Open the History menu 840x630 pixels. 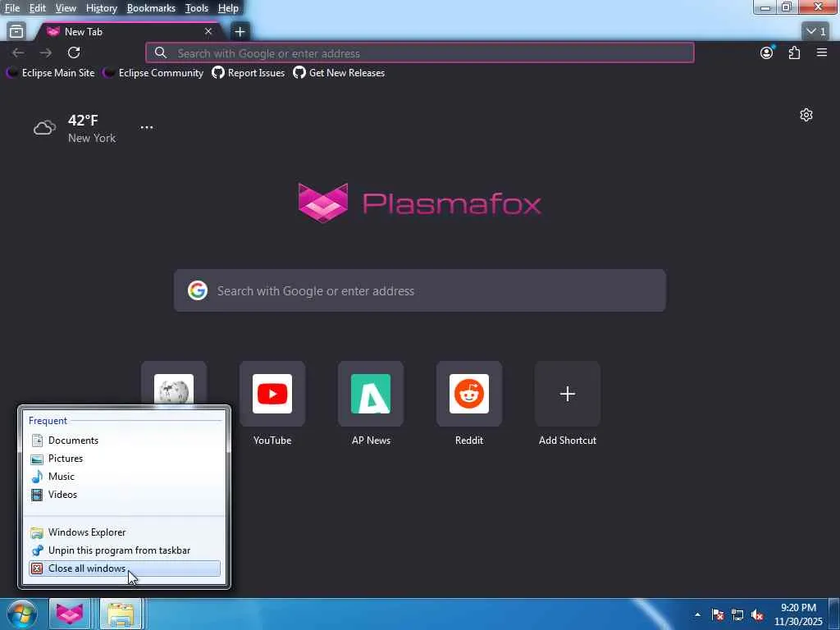tap(101, 8)
